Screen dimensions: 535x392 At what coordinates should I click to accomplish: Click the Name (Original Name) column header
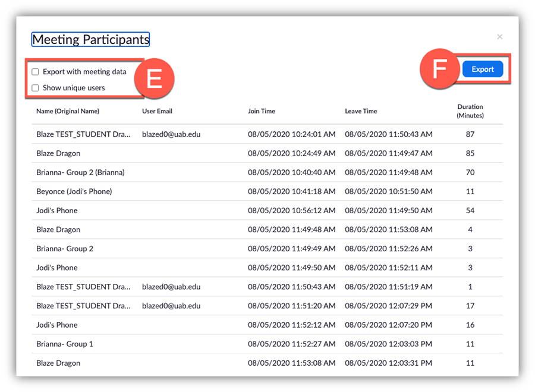click(68, 111)
